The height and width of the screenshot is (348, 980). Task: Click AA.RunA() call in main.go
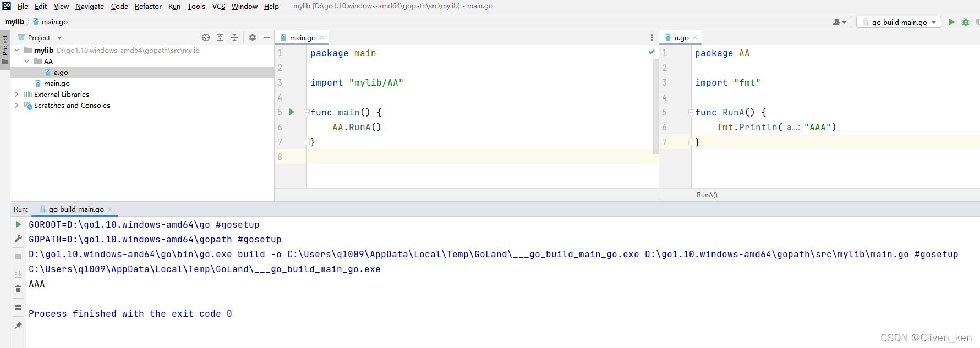point(357,127)
